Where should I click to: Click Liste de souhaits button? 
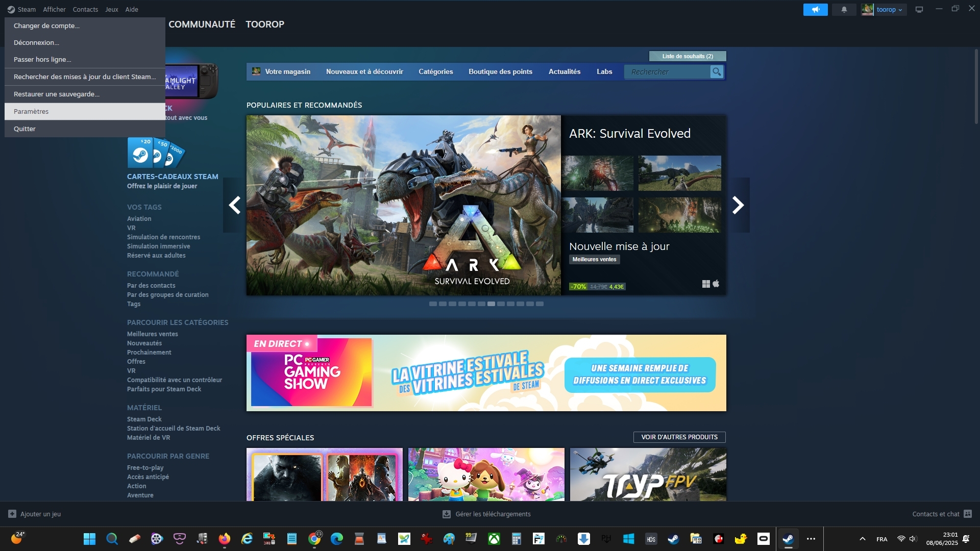coord(687,56)
